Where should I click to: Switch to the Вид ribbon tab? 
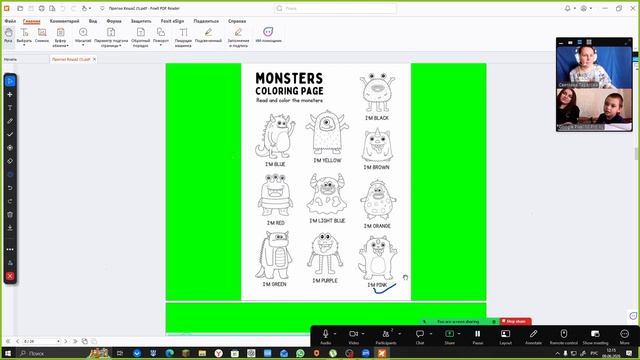click(93, 21)
